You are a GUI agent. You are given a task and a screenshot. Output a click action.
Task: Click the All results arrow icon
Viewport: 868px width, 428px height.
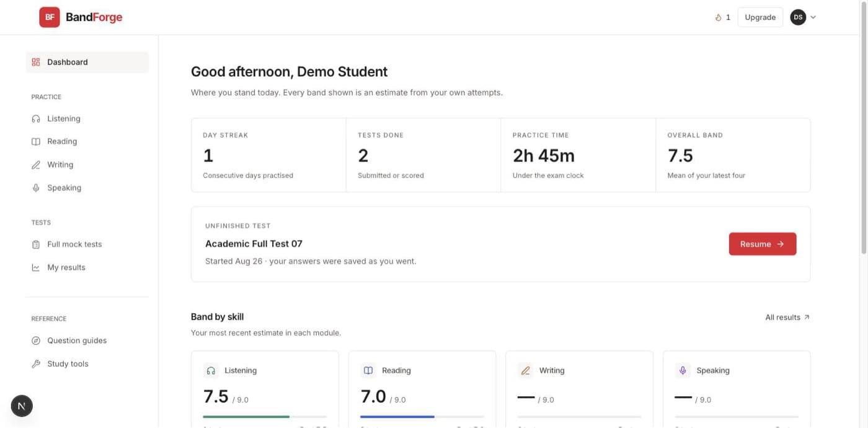click(x=807, y=317)
